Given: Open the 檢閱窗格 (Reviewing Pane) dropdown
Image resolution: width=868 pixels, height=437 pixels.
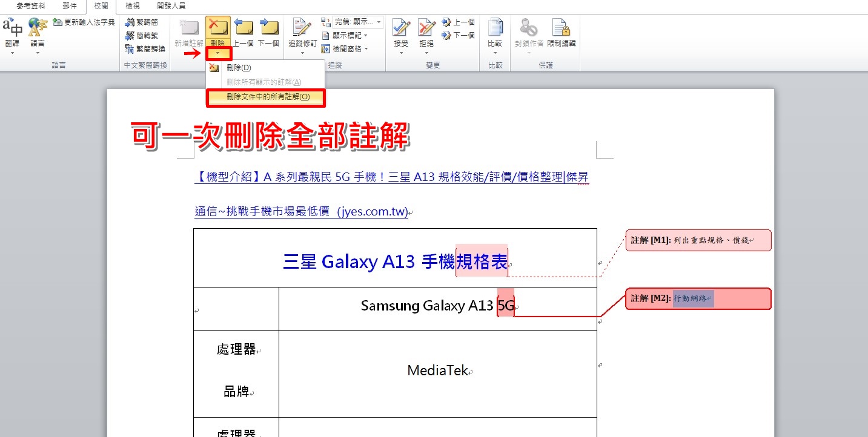Looking at the screenshot, I should [x=345, y=48].
